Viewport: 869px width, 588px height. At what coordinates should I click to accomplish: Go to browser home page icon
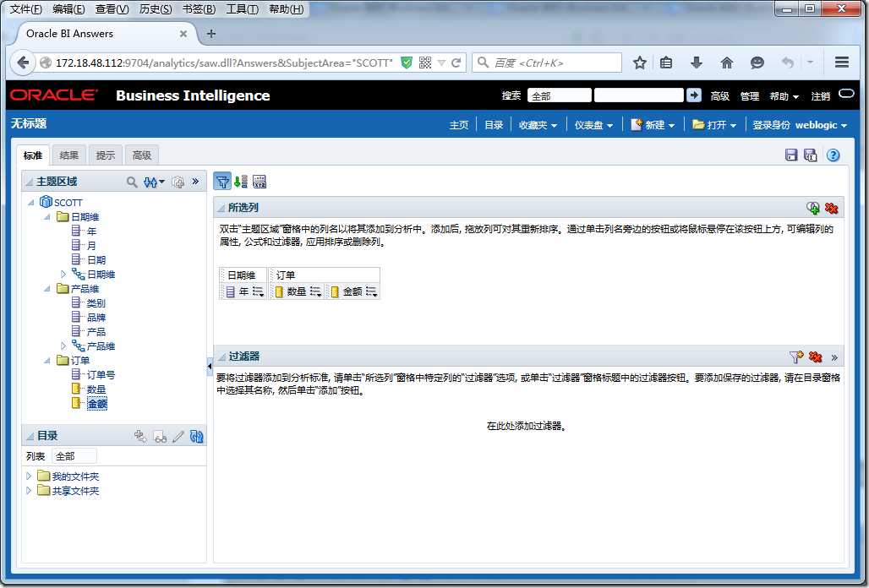coord(727,63)
